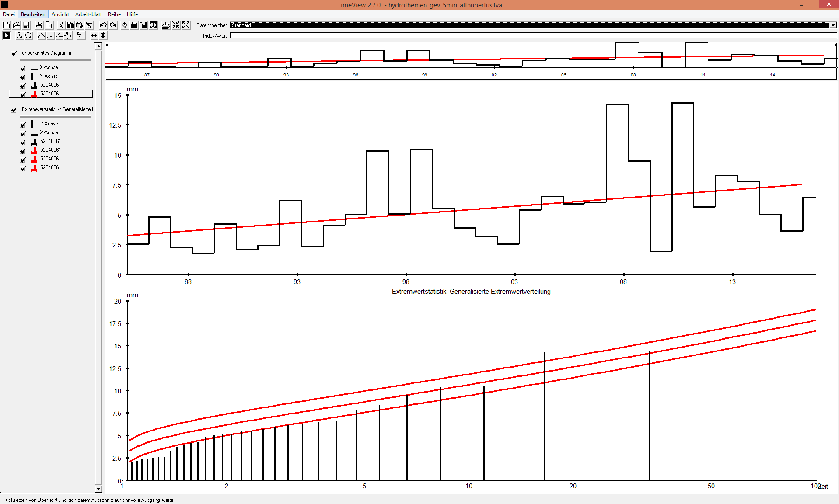Screen dimensions: 839x504
Task: Click the Redo arrow icon
Action: 113,25
